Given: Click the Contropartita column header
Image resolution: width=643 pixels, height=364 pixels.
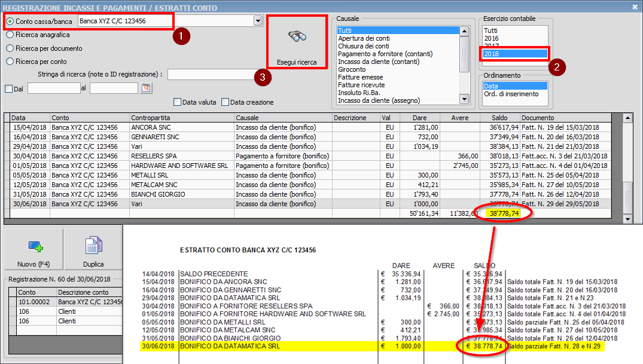Looking at the screenshot, I should coord(182,118).
